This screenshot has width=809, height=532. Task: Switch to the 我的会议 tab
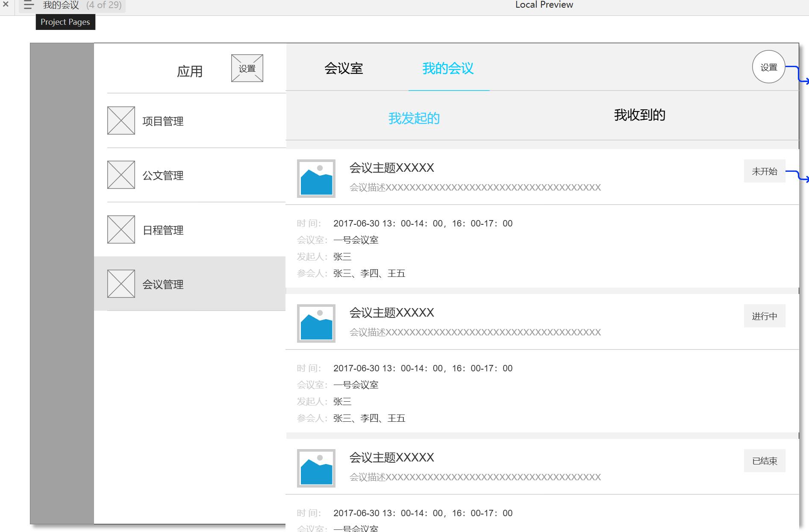[448, 68]
